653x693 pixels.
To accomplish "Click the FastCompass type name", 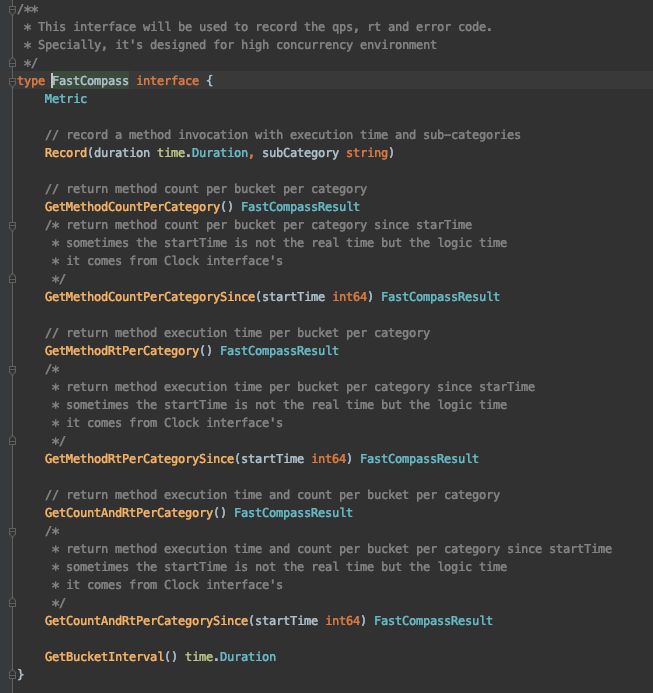I will click(90, 81).
